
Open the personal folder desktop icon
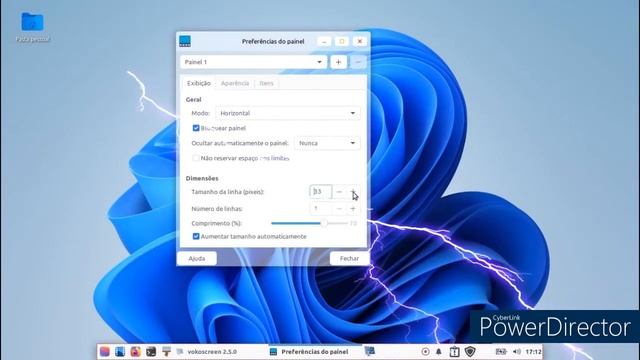pos(32,27)
